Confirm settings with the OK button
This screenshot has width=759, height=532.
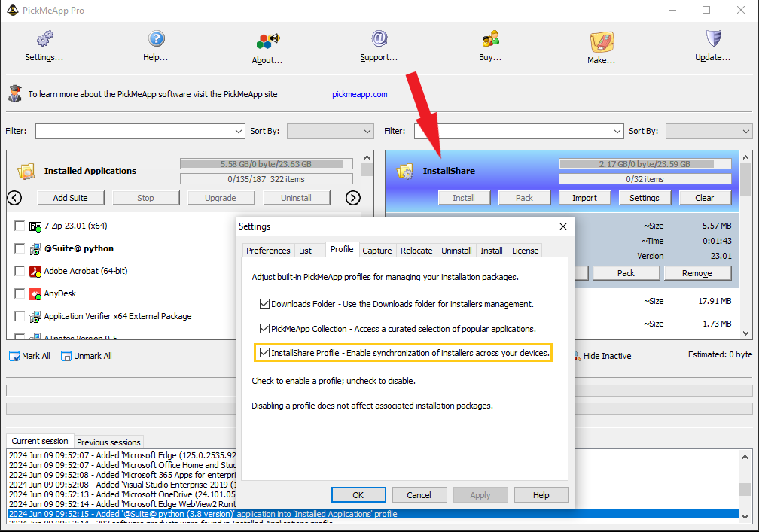pyautogui.click(x=358, y=495)
